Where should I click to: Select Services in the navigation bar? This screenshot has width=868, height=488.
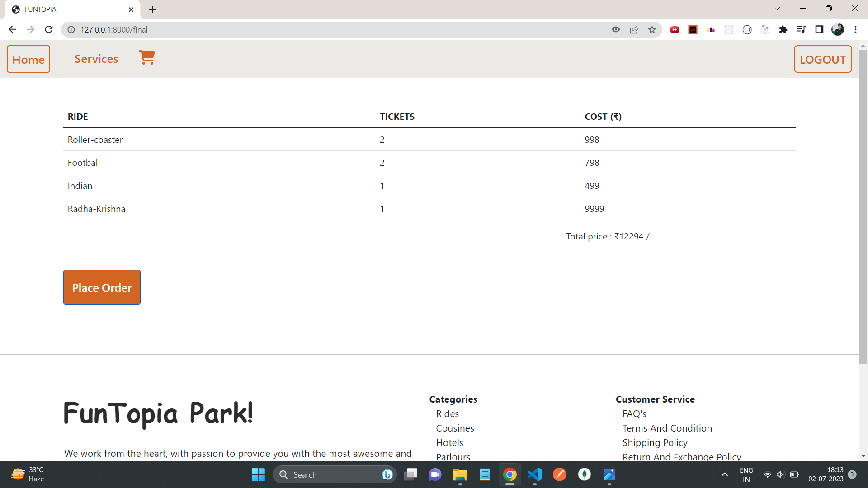coord(96,59)
